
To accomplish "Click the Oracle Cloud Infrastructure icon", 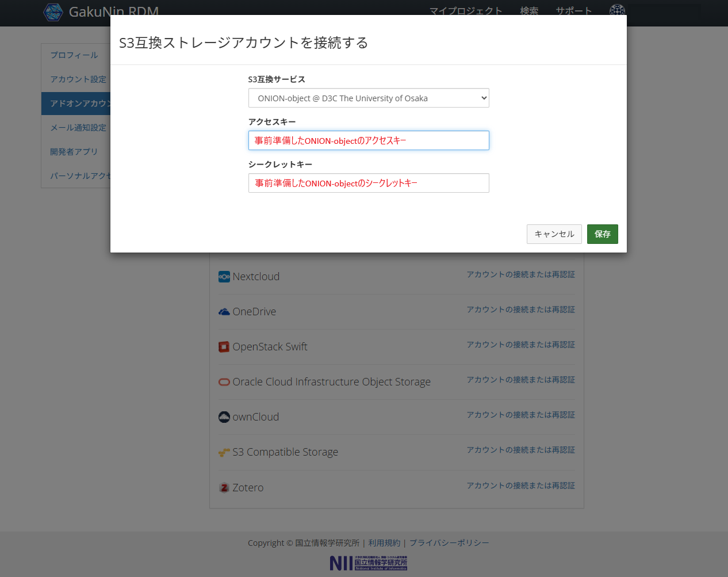I will click(224, 382).
